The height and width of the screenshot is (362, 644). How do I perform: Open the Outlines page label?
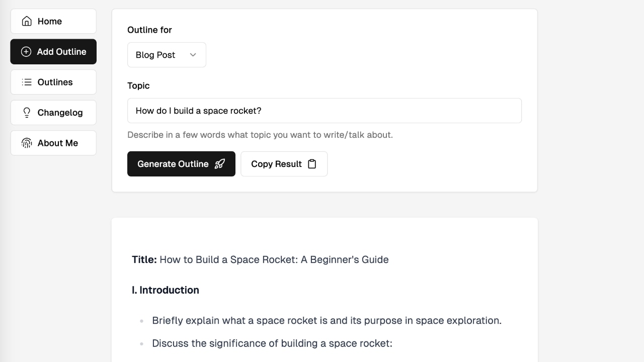(55, 82)
